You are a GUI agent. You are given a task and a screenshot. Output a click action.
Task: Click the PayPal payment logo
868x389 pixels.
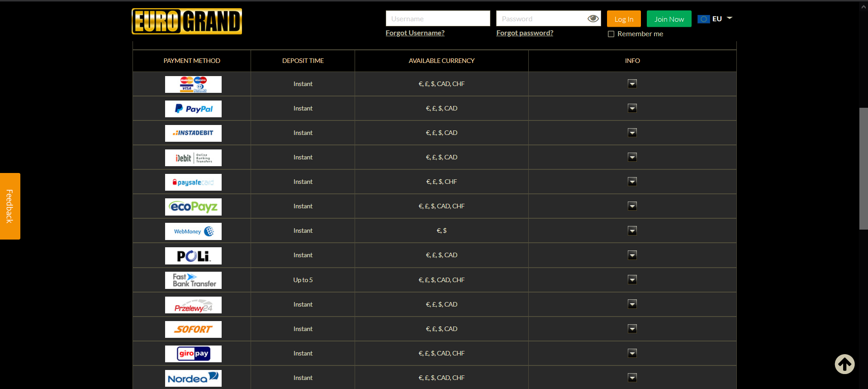pyautogui.click(x=193, y=109)
